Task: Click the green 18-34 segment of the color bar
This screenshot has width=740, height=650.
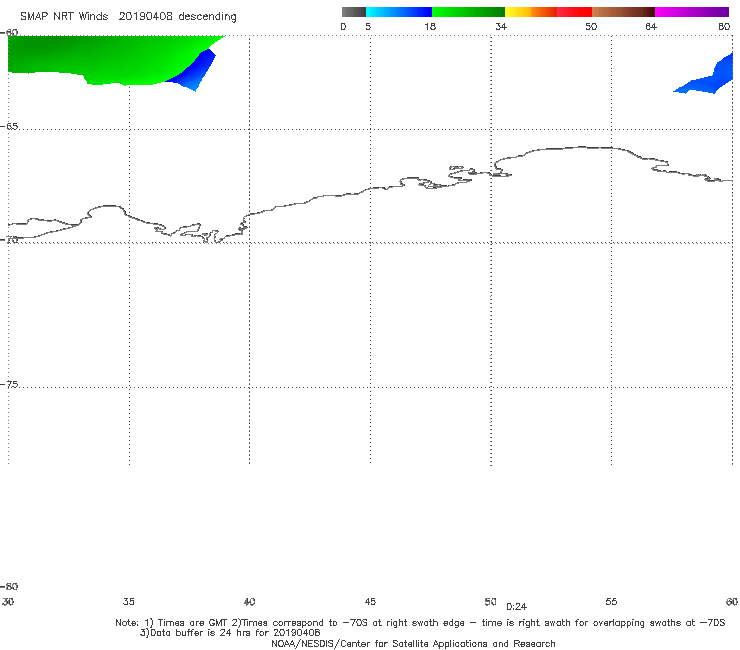Action: click(468, 12)
